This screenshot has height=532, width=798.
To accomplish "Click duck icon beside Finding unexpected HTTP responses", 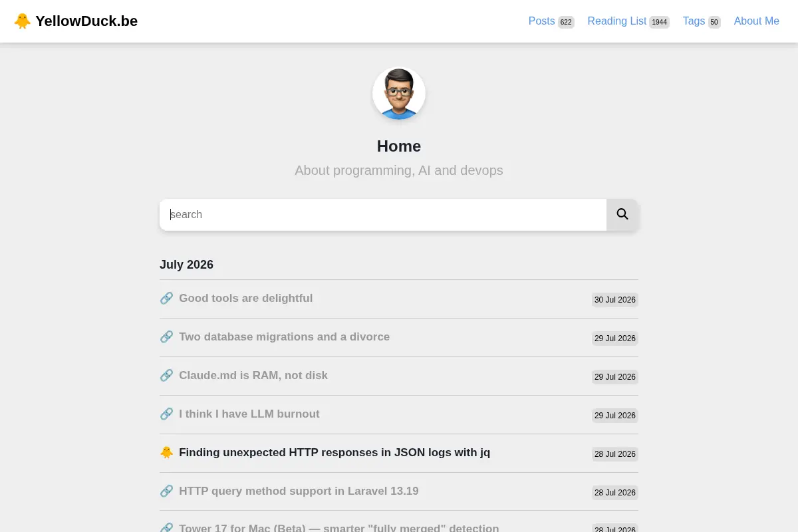I will [166, 453].
